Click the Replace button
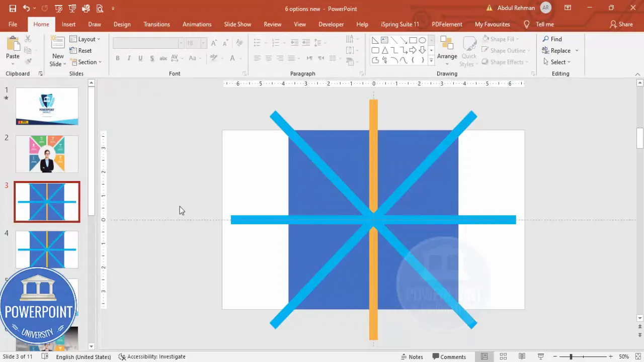The image size is (644, 362). (x=557, y=51)
